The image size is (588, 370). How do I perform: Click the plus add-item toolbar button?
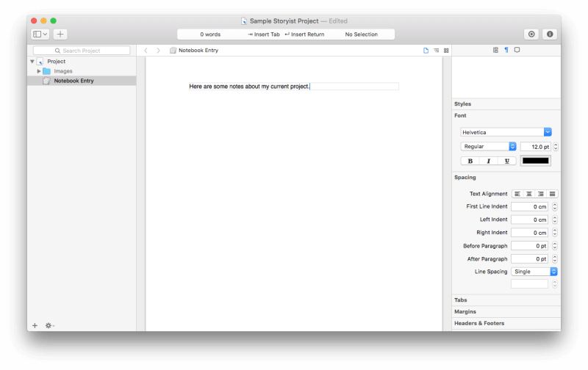[60, 34]
